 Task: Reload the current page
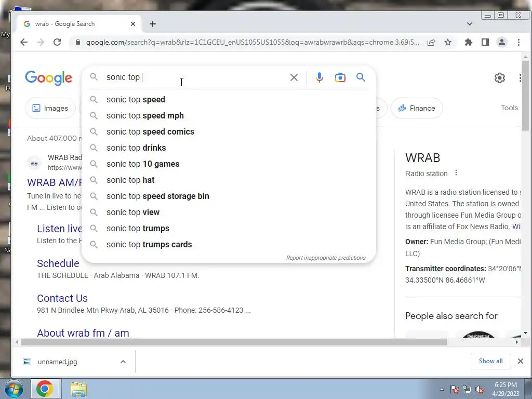57,42
